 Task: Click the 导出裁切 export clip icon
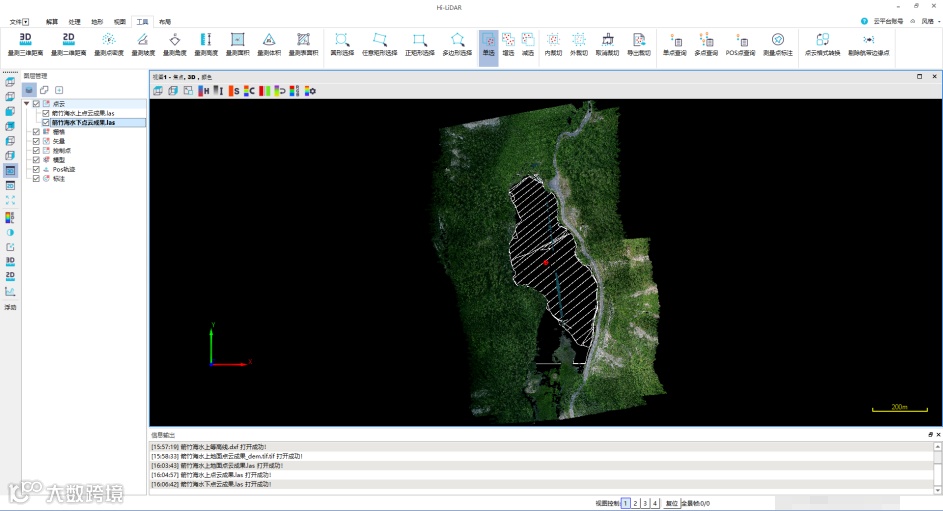coord(637,42)
